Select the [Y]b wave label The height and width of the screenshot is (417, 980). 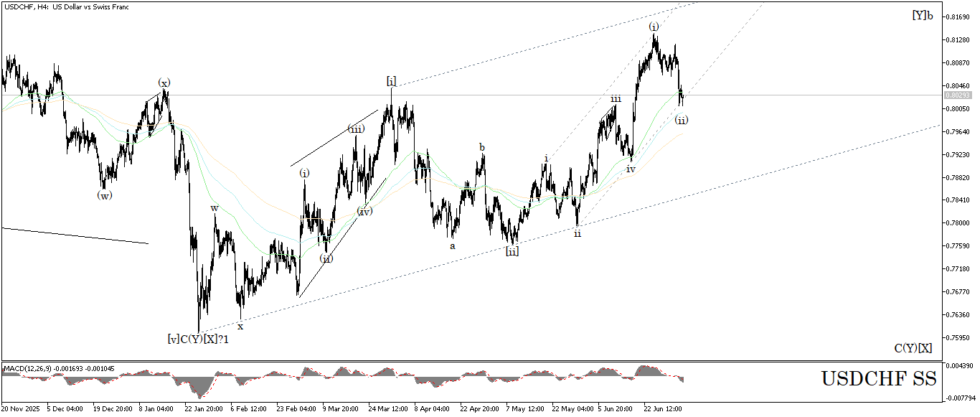923,15
